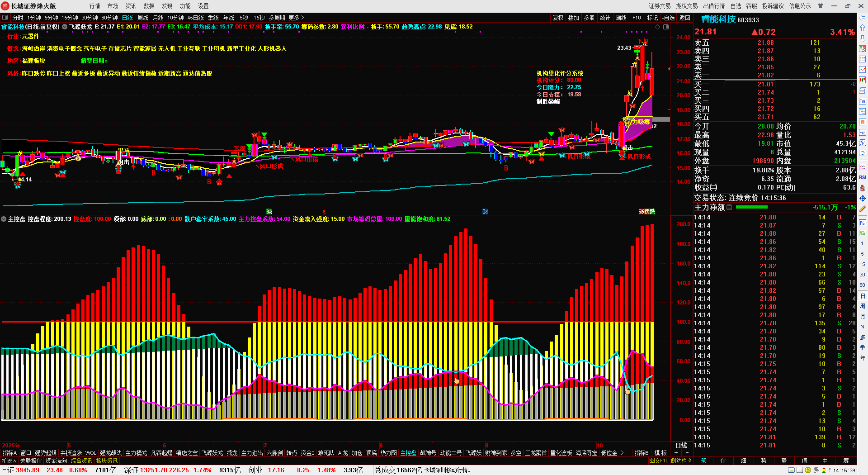Switch to 60分钟 period tab
Screen dimensions: 868x475
coord(110,18)
